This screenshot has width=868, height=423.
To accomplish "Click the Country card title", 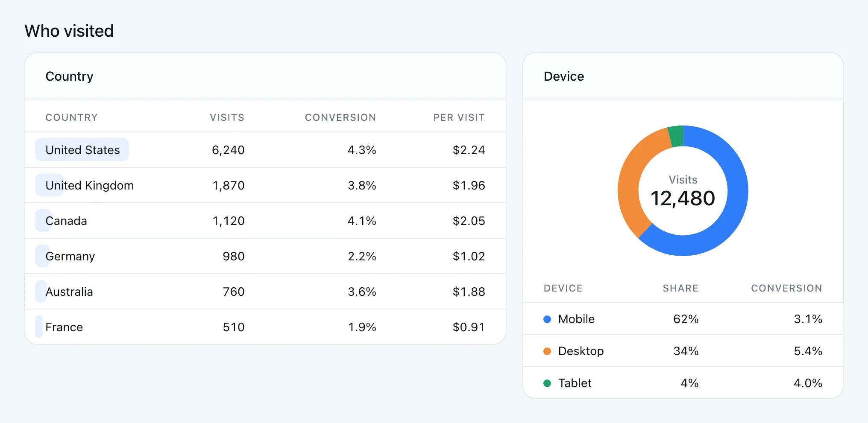I will point(69,76).
